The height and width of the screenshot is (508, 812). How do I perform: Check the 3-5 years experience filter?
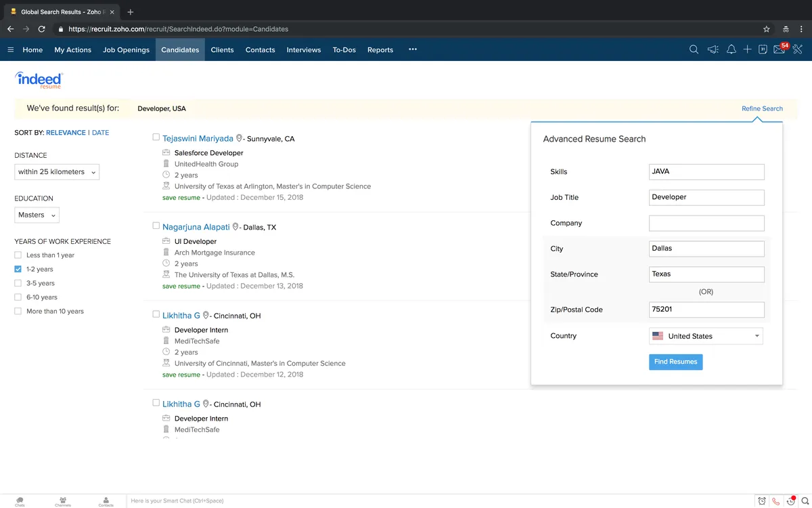point(18,283)
